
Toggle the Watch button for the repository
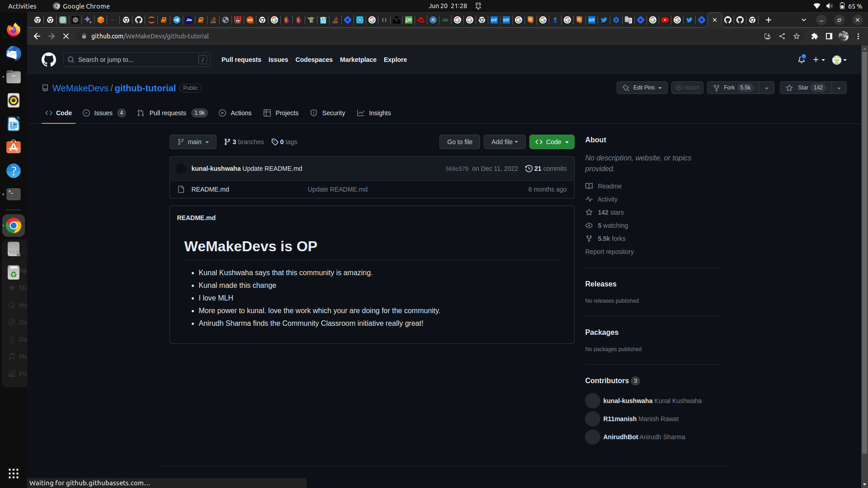click(687, 88)
